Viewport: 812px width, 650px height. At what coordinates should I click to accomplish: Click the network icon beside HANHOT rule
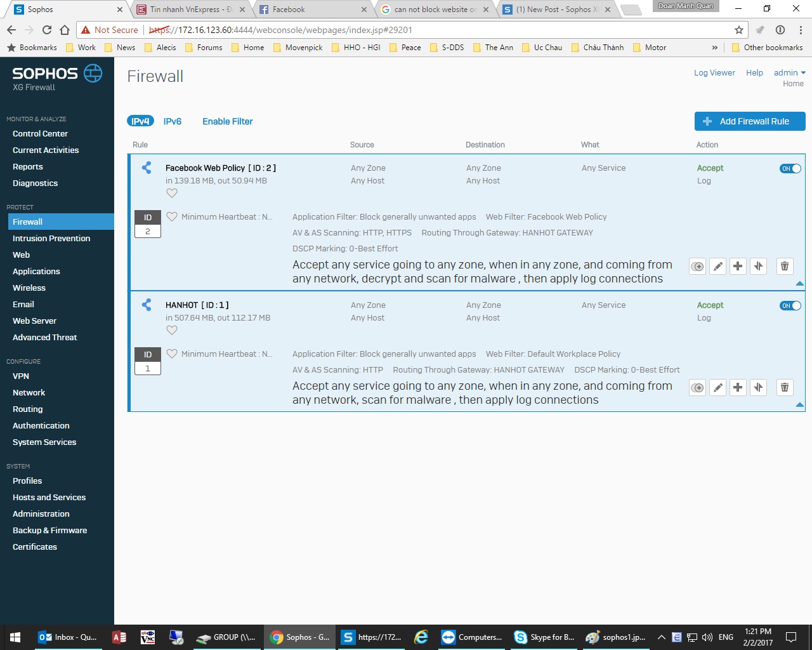pos(147,305)
